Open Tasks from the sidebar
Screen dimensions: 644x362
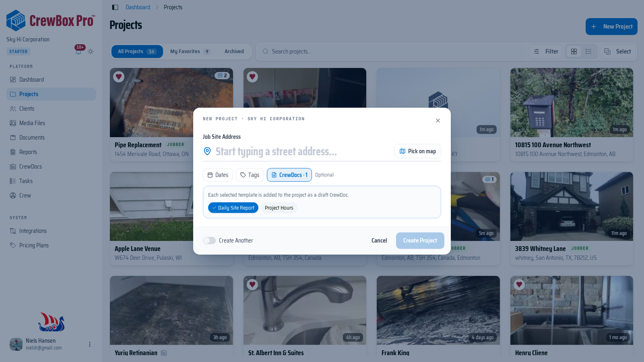point(51,181)
